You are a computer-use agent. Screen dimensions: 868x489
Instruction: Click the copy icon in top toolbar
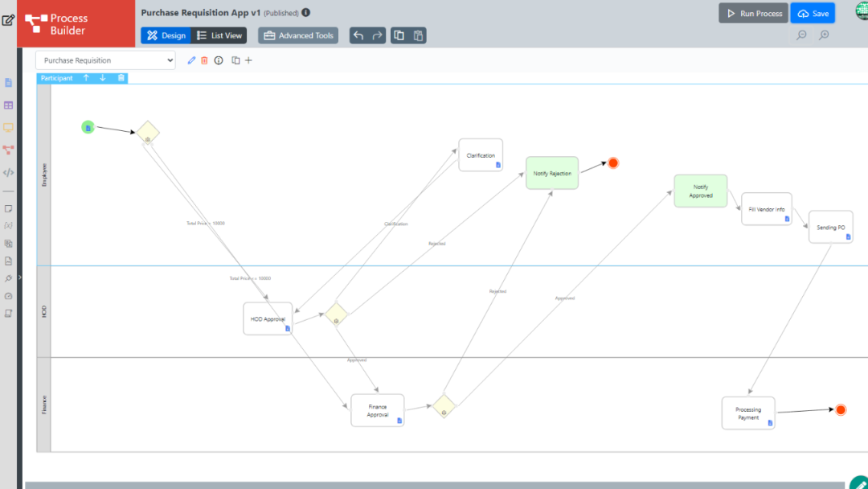point(399,35)
